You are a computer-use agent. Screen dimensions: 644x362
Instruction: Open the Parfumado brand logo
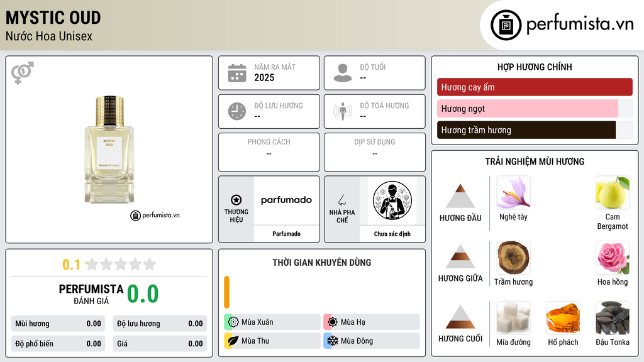pyautogui.click(x=286, y=200)
